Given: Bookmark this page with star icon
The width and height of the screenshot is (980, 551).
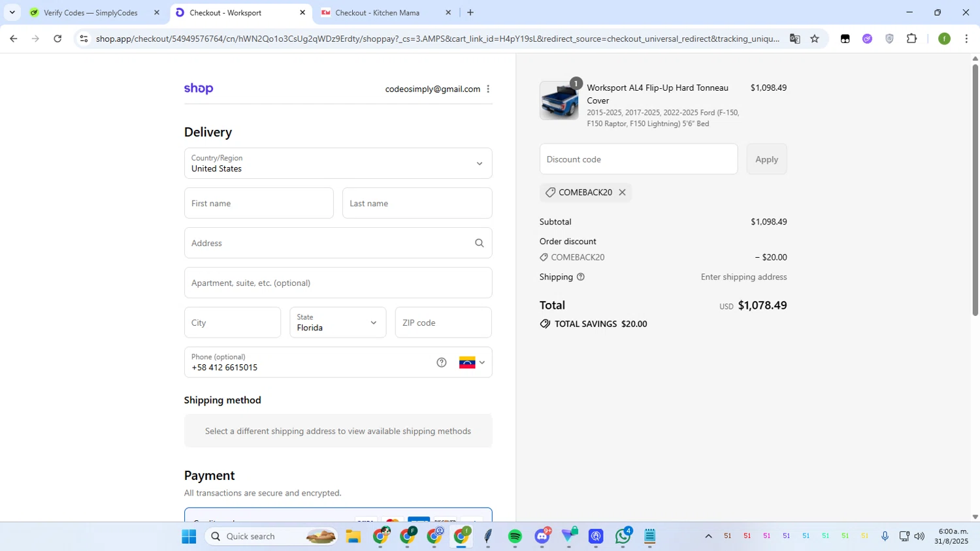Looking at the screenshot, I should pyautogui.click(x=815, y=39).
